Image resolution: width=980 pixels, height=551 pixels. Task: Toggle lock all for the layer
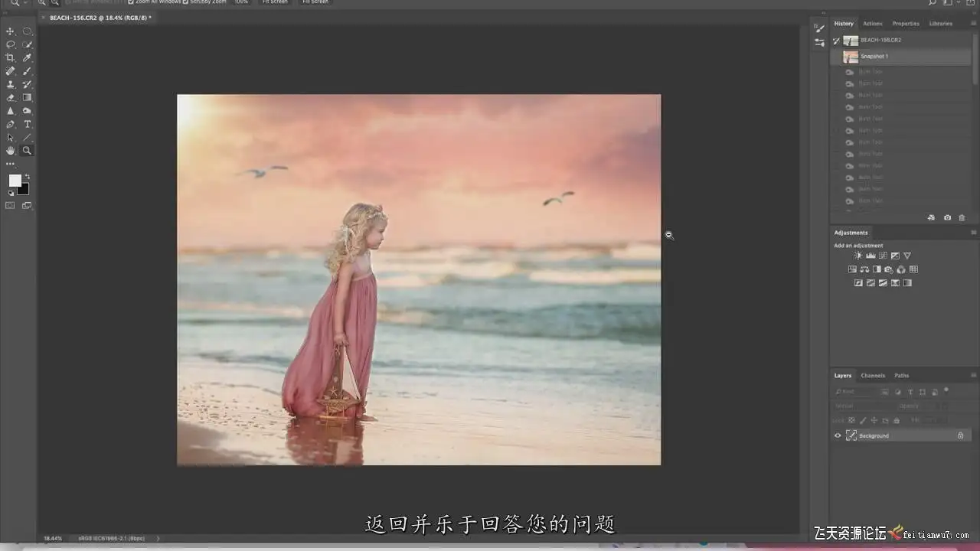pos(897,420)
